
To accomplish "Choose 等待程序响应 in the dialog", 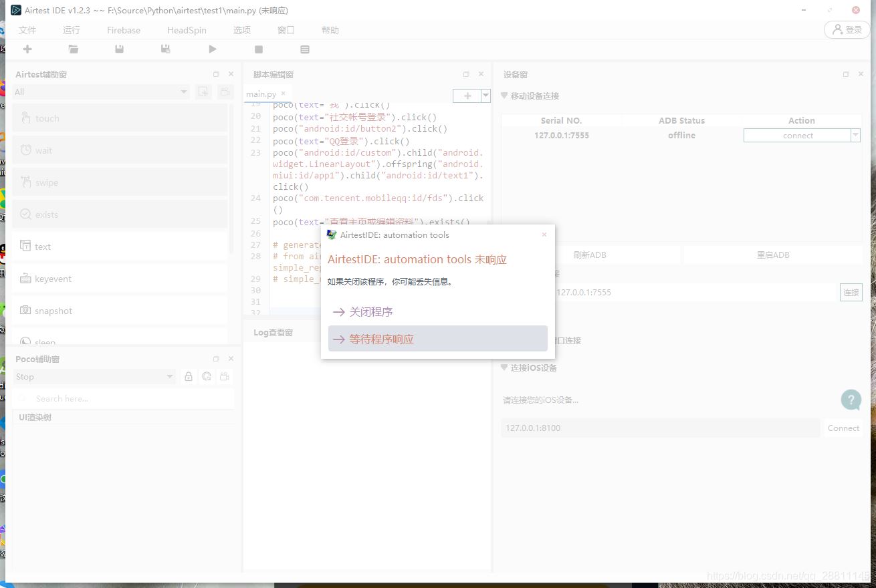I will (x=438, y=339).
